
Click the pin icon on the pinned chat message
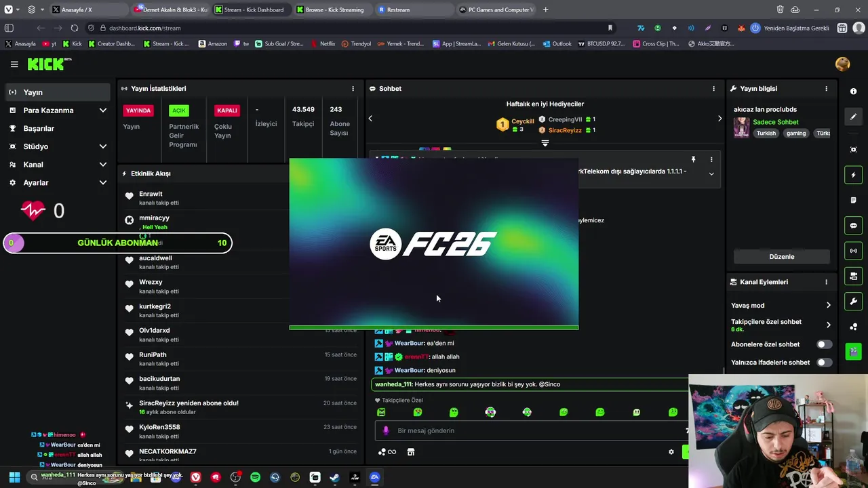[x=693, y=159]
